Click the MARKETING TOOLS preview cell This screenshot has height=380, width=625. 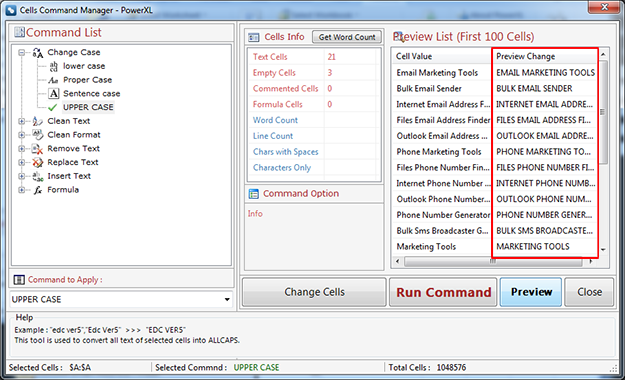pyautogui.click(x=533, y=247)
